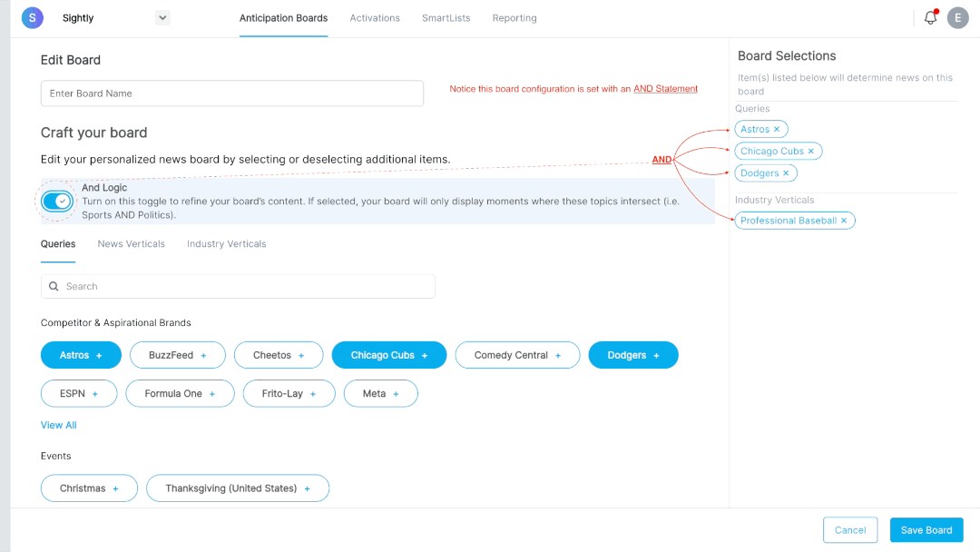
Task: Click the Enter Board Name field
Action: coord(231,93)
